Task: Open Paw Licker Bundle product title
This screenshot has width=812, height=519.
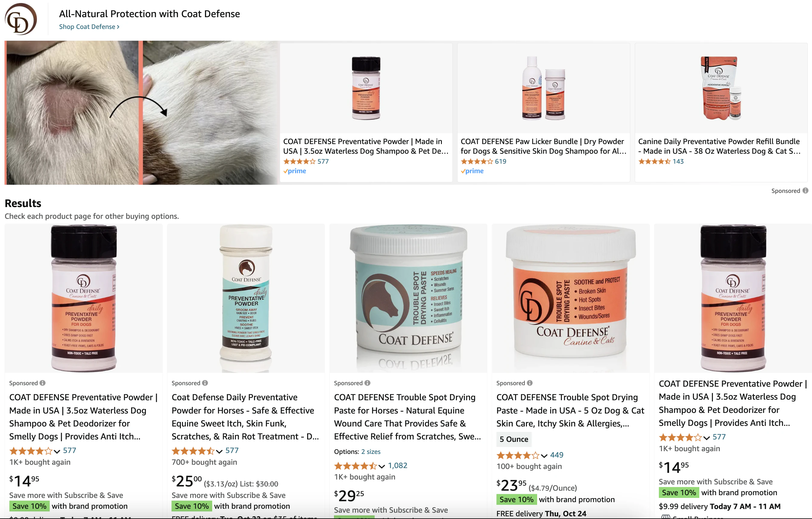Action: coord(543,146)
